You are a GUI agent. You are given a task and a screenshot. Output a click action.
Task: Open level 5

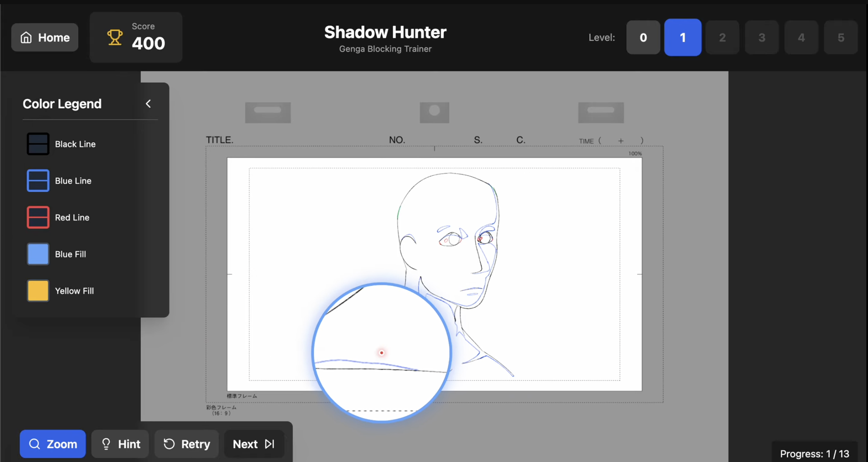coord(841,37)
